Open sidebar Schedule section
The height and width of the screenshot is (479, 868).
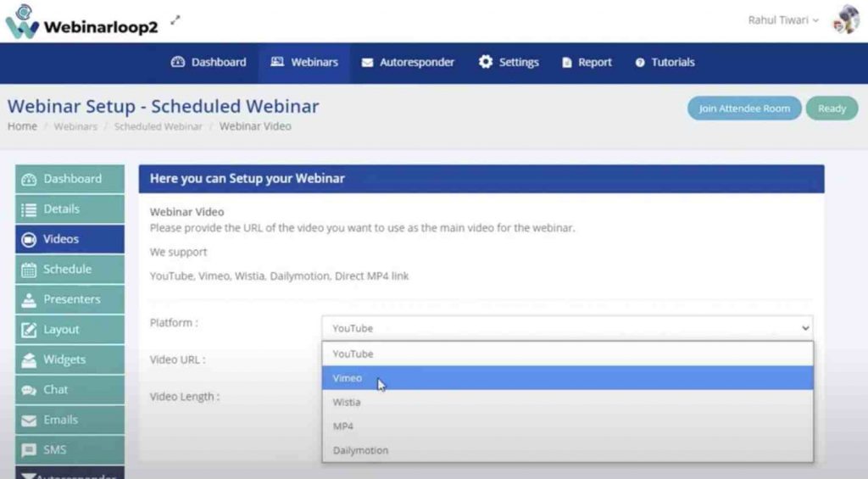click(x=70, y=269)
